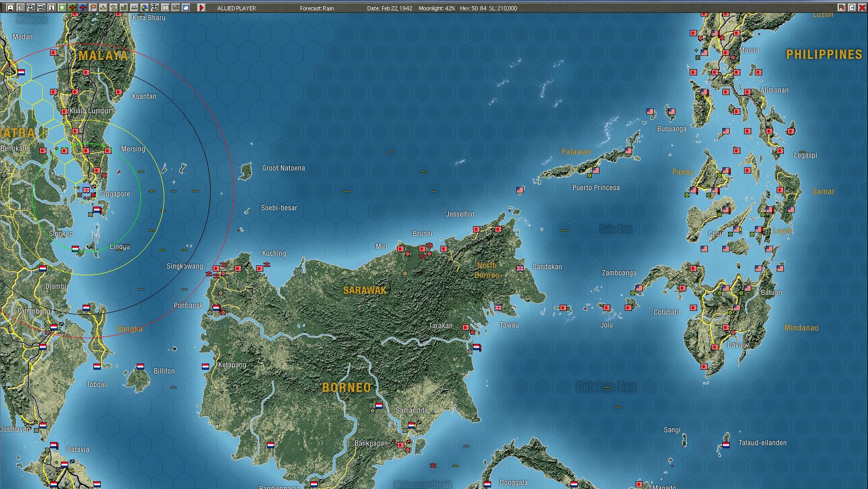Select the British flag at Singapore
Viewport: 868px width, 489px height.
(x=86, y=190)
